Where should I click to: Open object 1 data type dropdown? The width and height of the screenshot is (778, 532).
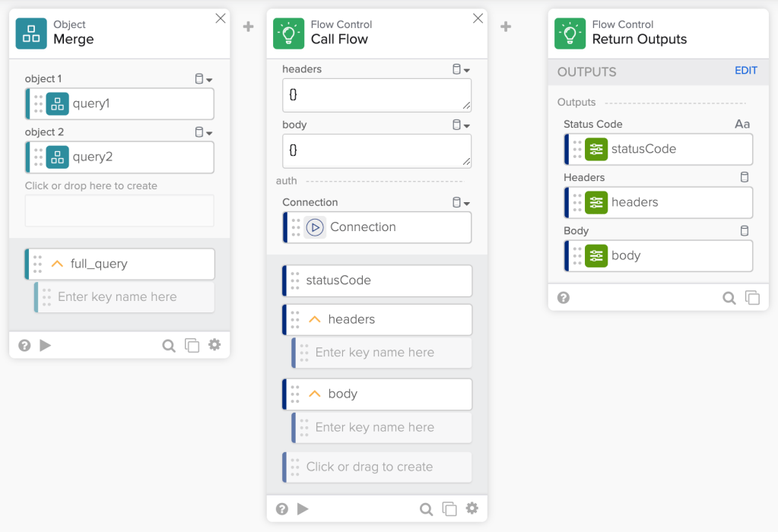(203, 79)
